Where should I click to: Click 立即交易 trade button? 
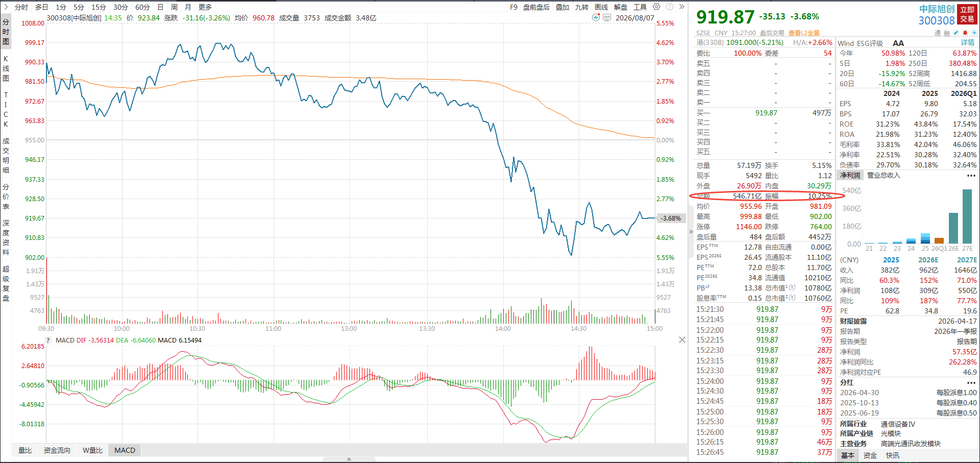coord(967,14)
